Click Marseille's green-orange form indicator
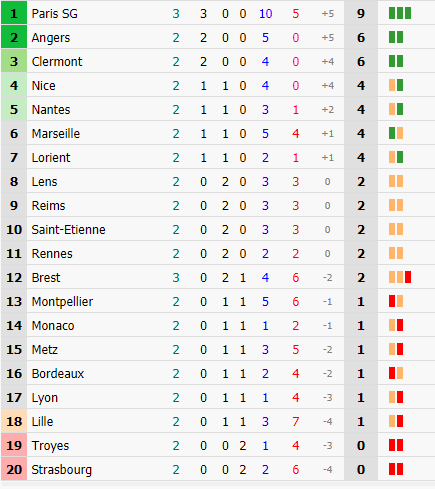The height and width of the screenshot is (489, 435). point(396,133)
